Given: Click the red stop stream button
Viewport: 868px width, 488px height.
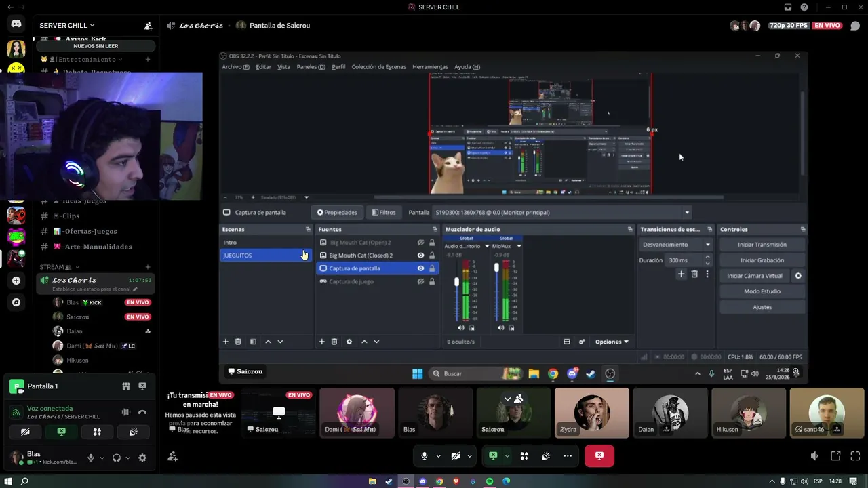Looking at the screenshot, I should [x=599, y=456].
